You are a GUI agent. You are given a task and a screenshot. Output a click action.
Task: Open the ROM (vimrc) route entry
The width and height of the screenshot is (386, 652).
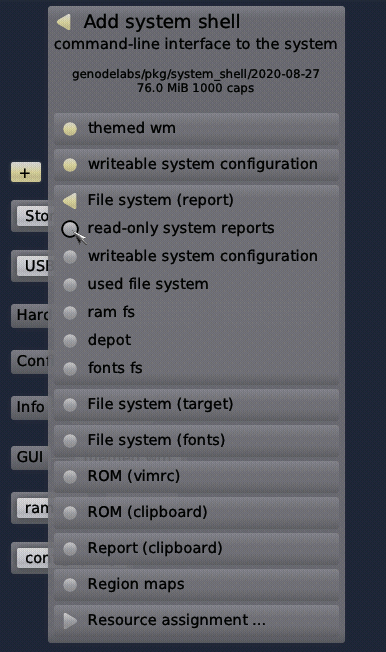pyautogui.click(x=196, y=476)
